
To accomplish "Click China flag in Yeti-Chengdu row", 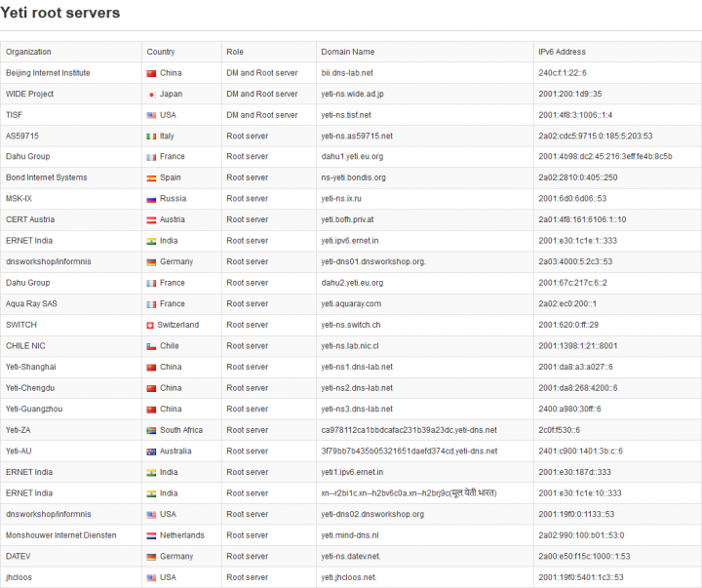I will coord(151,389).
